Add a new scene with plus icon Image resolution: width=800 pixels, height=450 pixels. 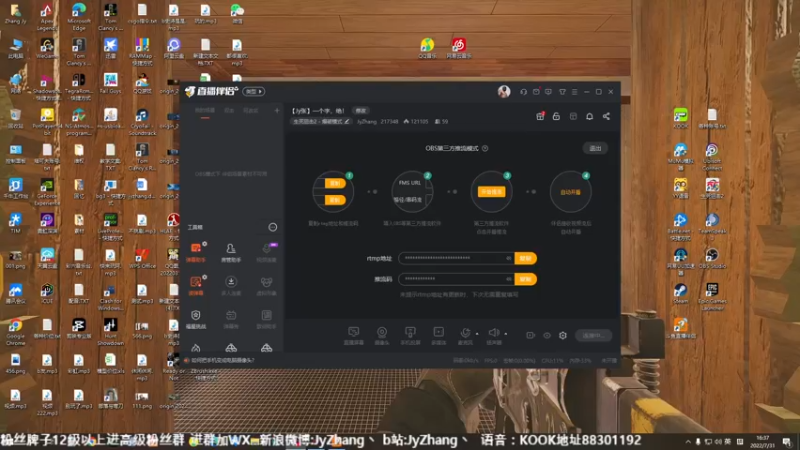pos(277,111)
